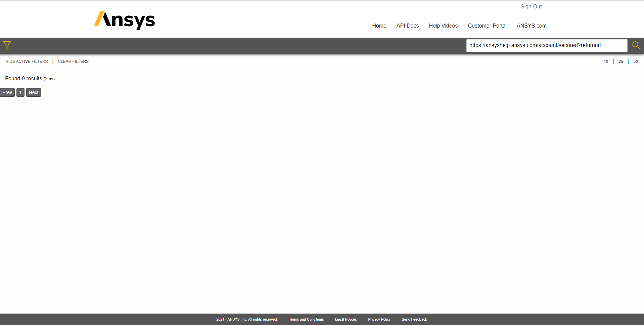644x326 pixels.
Task: Open Legal Notices
Action: 346,319
